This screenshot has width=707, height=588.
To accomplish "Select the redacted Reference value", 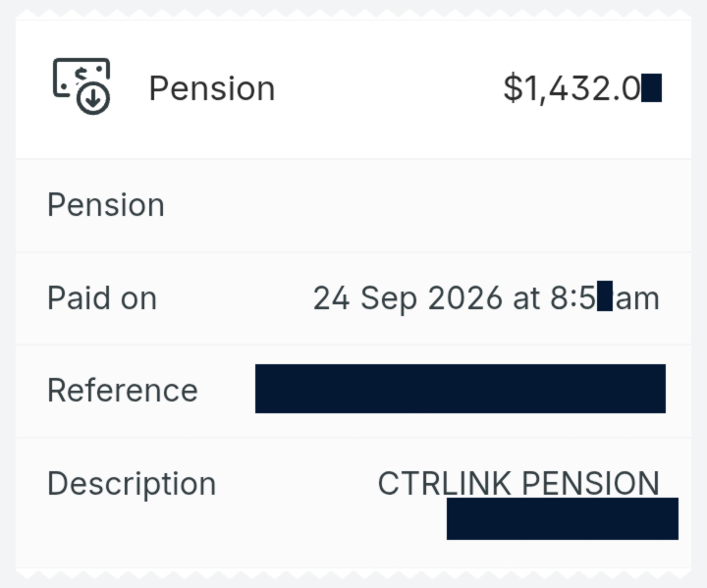I will coord(461,389).
